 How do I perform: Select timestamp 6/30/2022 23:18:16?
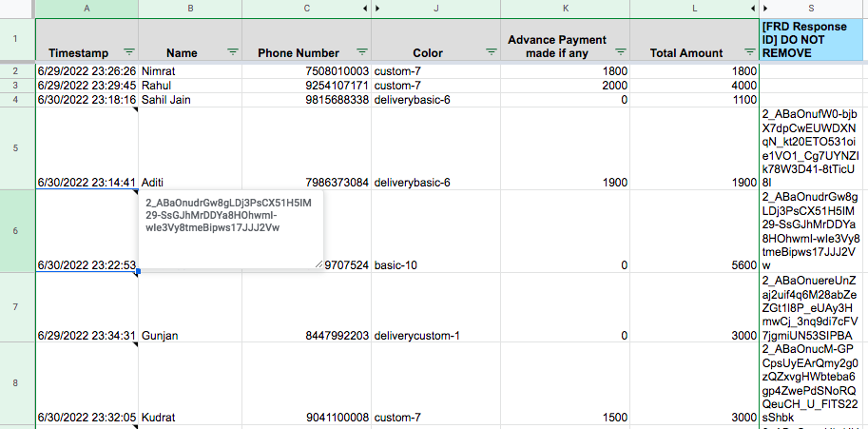click(x=87, y=100)
